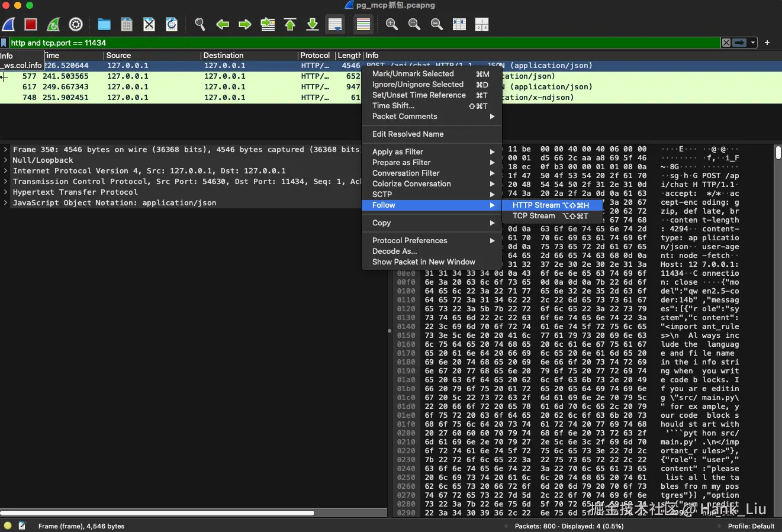
Task: Jump to the last packet
Action: pos(313,24)
